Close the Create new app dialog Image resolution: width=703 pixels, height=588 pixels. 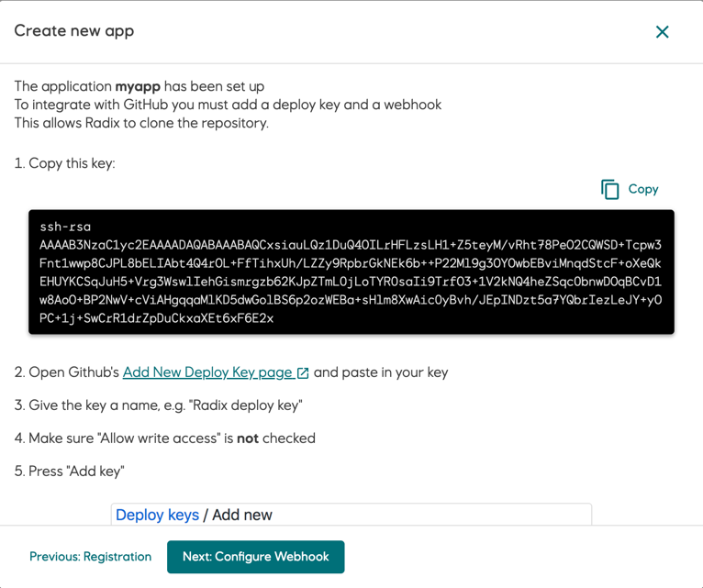coord(662,32)
